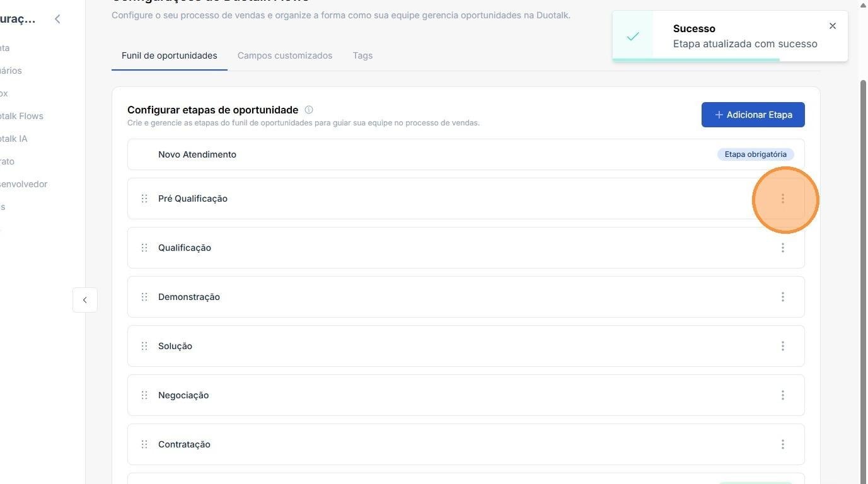Click the 'Etapa atualizada com sucesso' message

745,44
